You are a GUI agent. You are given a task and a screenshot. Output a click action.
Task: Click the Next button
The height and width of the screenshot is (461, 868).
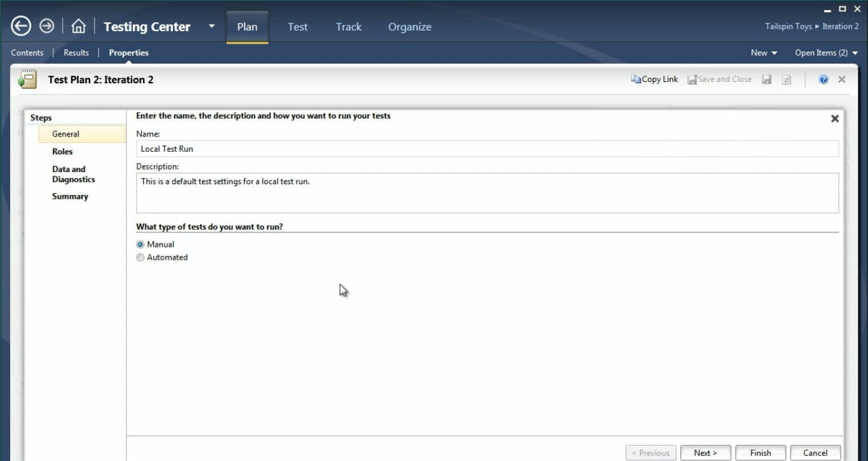pos(705,453)
